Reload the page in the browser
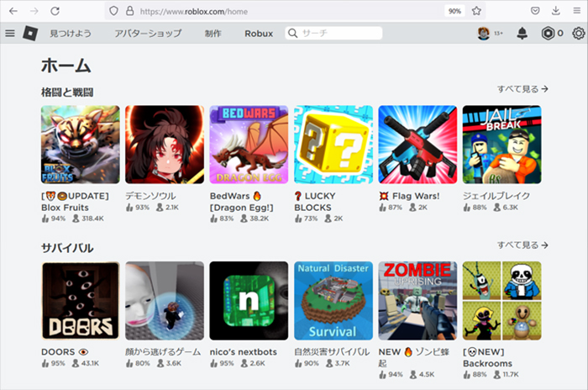 55,11
